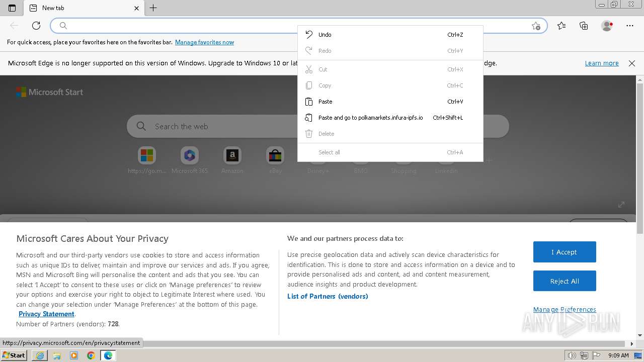The height and width of the screenshot is (362, 644).
Task: Close the New tab
Action: coord(137,8)
